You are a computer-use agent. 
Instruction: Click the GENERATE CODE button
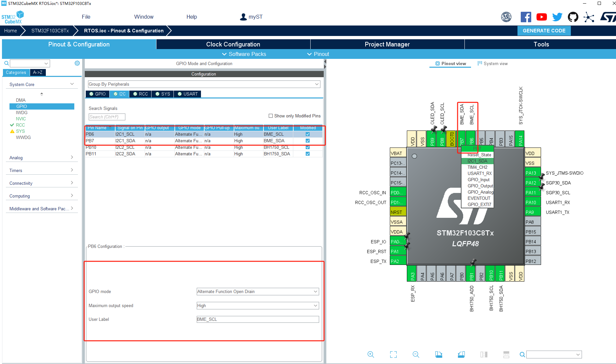click(544, 30)
